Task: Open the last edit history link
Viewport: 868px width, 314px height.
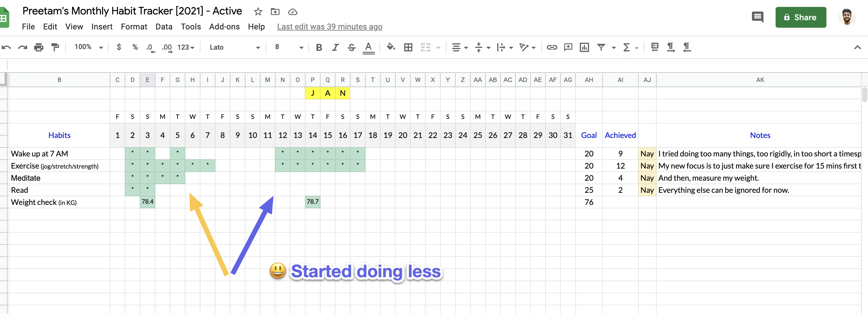Action: (x=329, y=27)
